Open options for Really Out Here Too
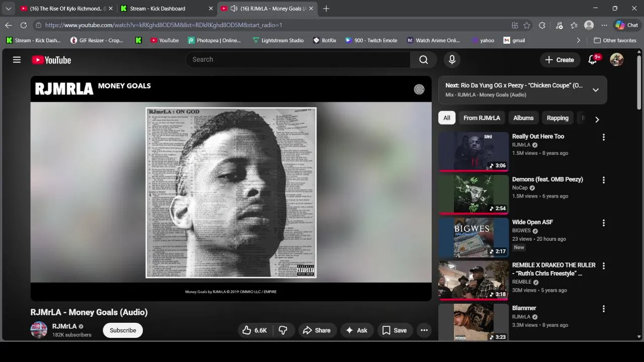This screenshot has width=644, height=362. (x=604, y=137)
